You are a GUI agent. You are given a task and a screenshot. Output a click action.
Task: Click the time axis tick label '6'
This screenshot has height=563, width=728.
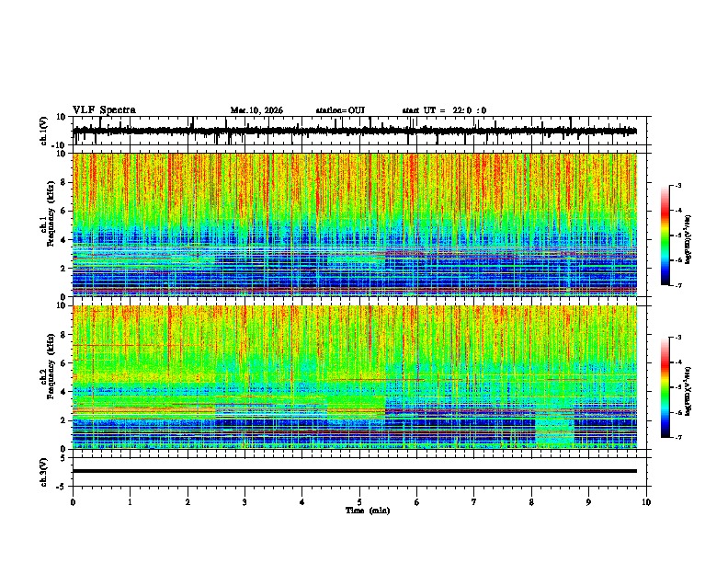[417, 502]
